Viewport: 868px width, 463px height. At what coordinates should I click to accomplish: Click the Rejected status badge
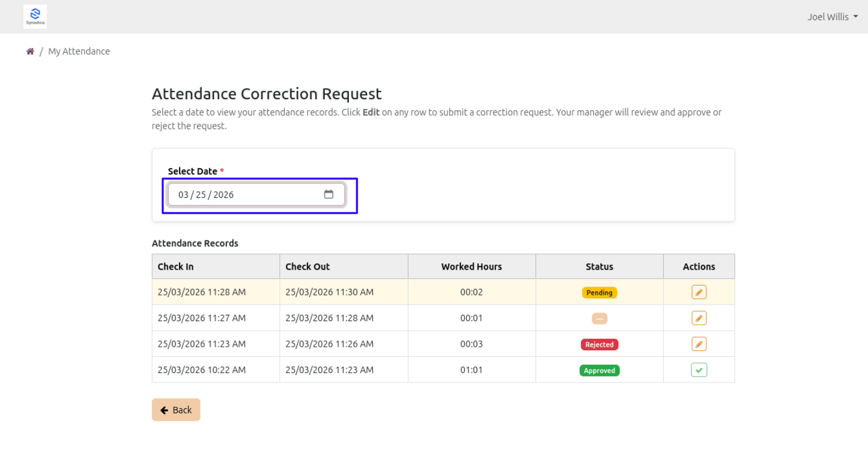pyautogui.click(x=599, y=344)
